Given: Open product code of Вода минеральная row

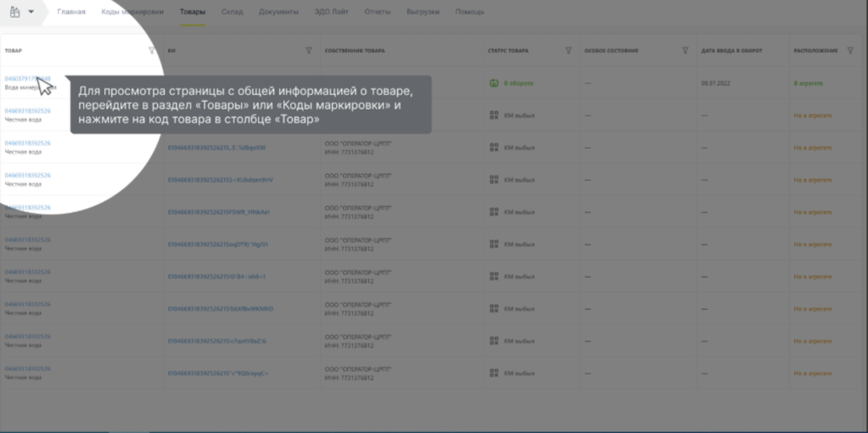Looking at the screenshot, I should pos(28,79).
